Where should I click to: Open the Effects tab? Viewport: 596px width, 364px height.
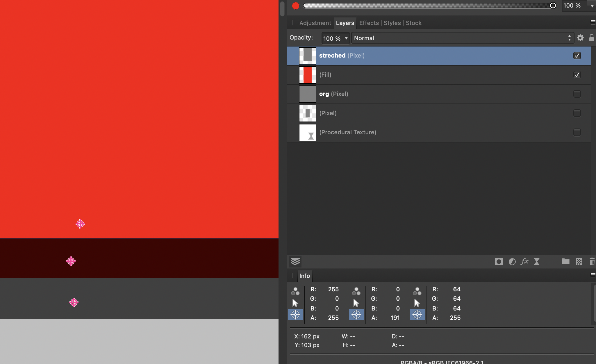point(369,23)
